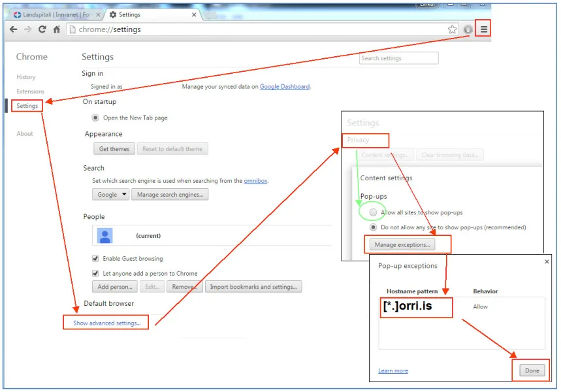This screenshot has width=561, height=392.
Task: Go forward with the forward arrow
Action: tap(27, 29)
